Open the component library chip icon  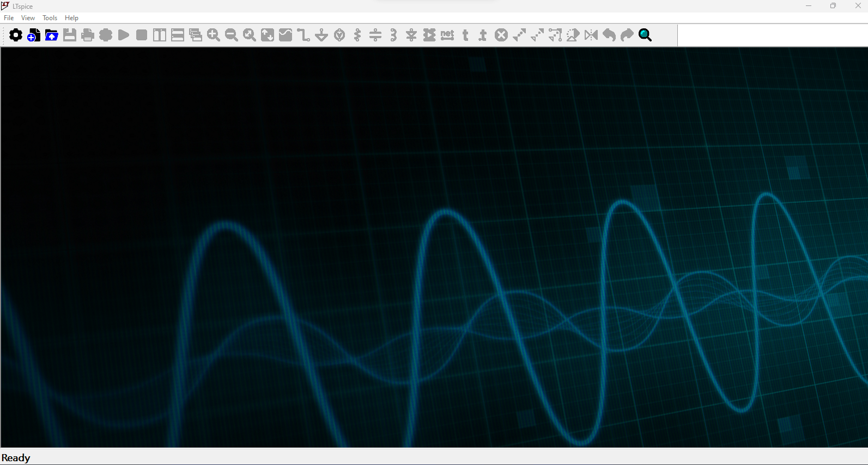tap(429, 35)
